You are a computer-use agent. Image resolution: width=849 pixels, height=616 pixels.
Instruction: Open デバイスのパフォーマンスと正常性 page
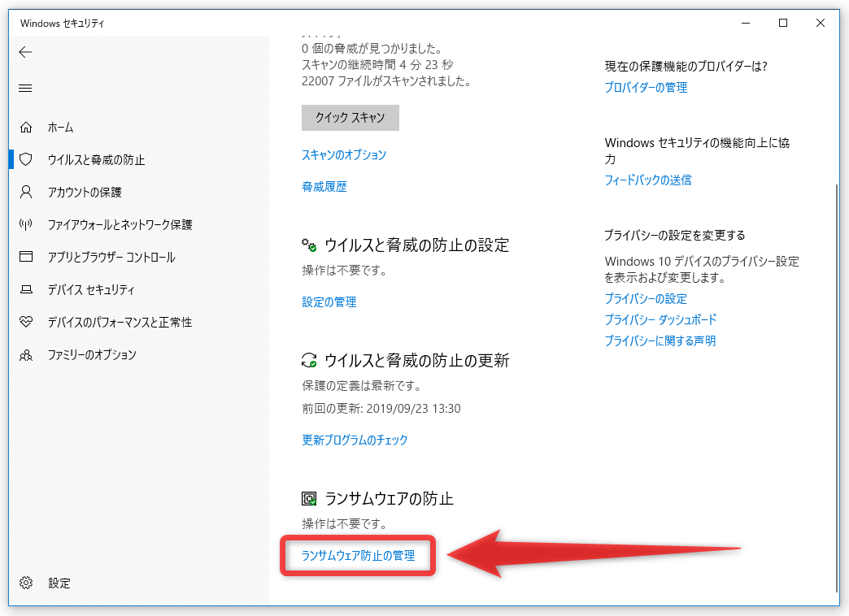[120, 322]
